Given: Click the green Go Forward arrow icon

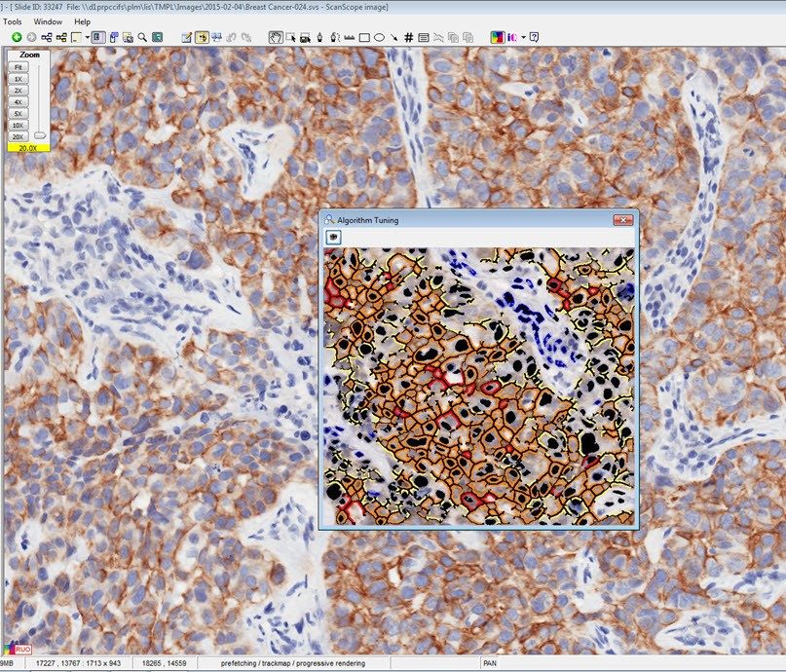Looking at the screenshot, I should pos(17,37).
